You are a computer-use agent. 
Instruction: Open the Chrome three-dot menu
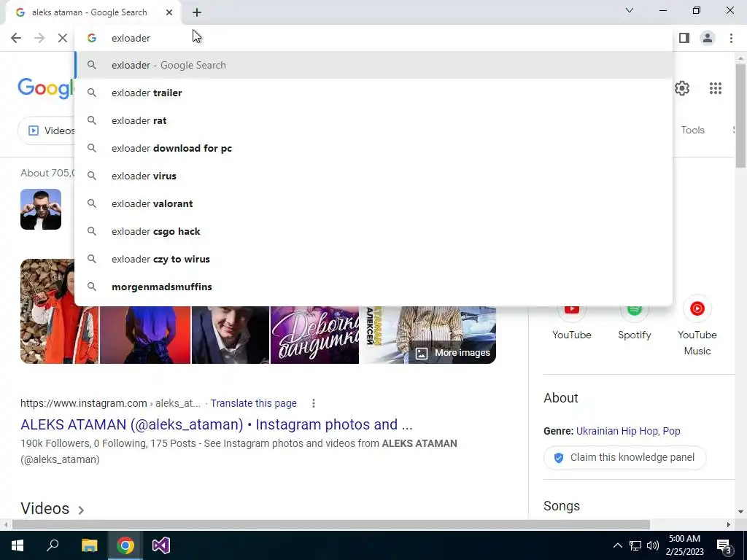(x=731, y=38)
